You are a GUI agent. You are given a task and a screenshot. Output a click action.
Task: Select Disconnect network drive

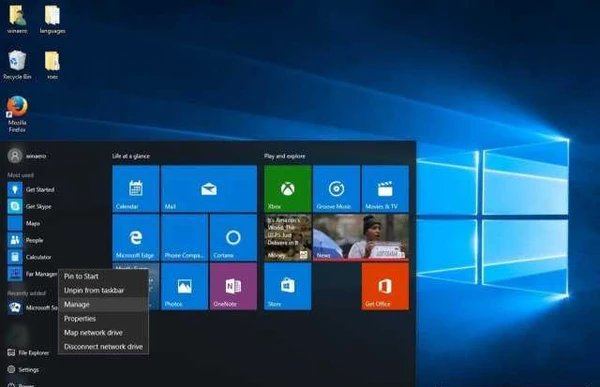103,346
